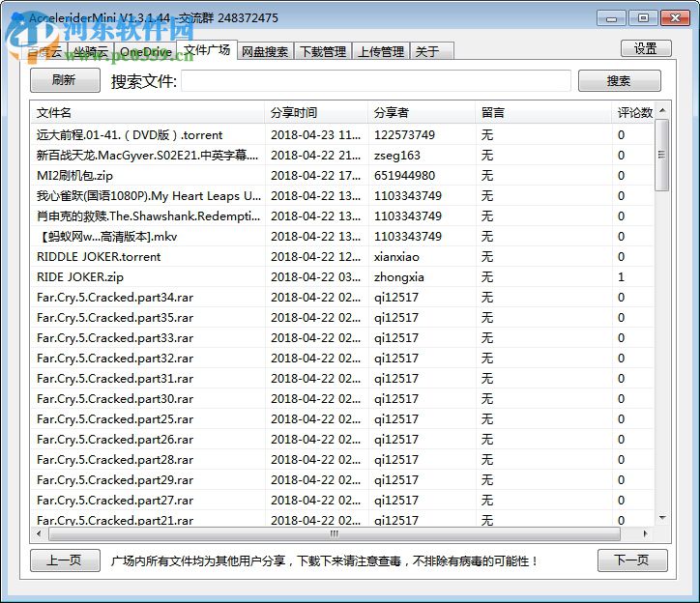Viewport: 700px width, 603px height.
Task: Select the 文件广场 tab
Action: tap(207, 50)
